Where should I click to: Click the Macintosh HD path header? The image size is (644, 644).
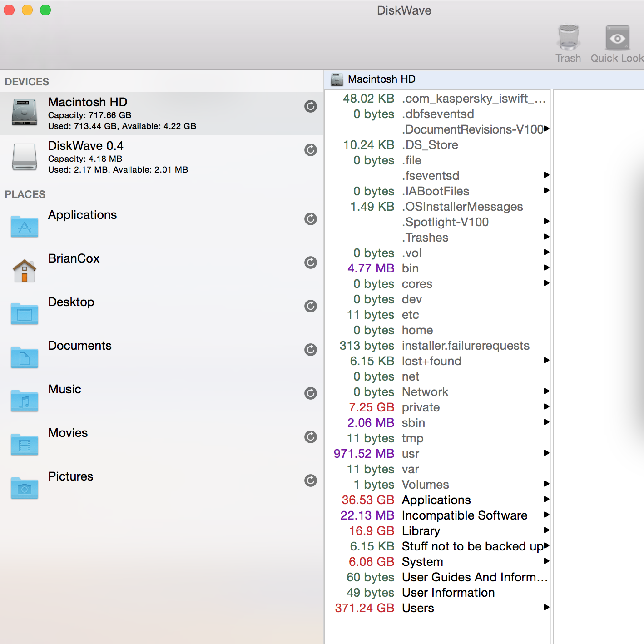(381, 79)
